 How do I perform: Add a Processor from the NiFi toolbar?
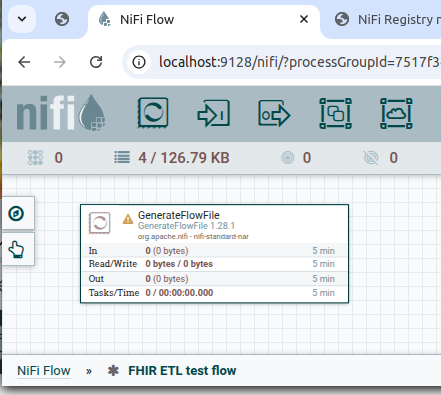(153, 113)
